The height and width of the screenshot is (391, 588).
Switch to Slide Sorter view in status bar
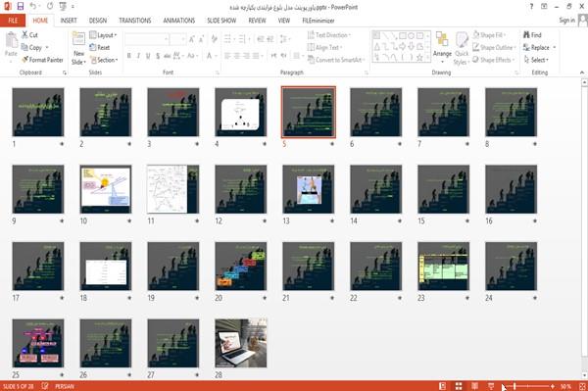tap(459, 386)
